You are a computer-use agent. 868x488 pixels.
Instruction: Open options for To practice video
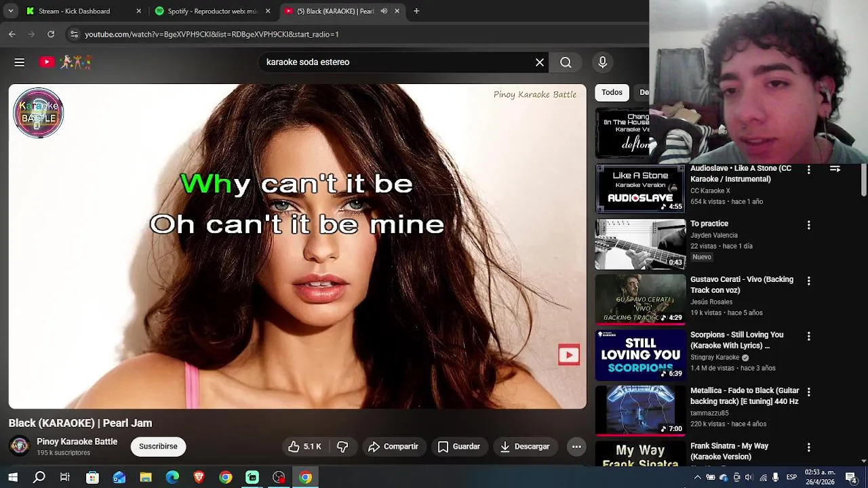pos(808,225)
